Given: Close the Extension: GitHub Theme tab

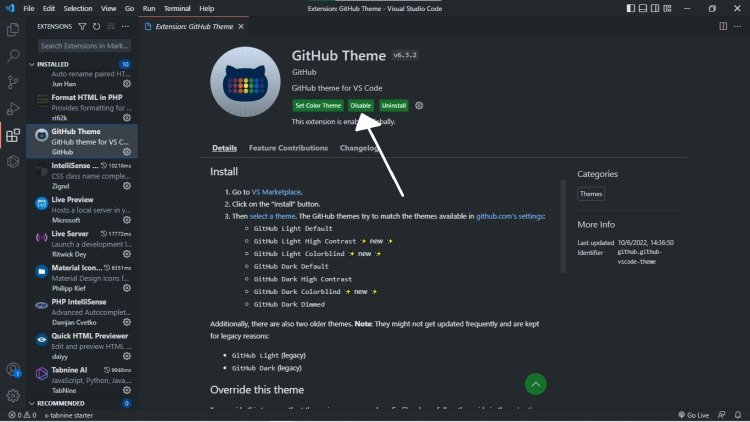Looking at the screenshot, I should 241,26.
